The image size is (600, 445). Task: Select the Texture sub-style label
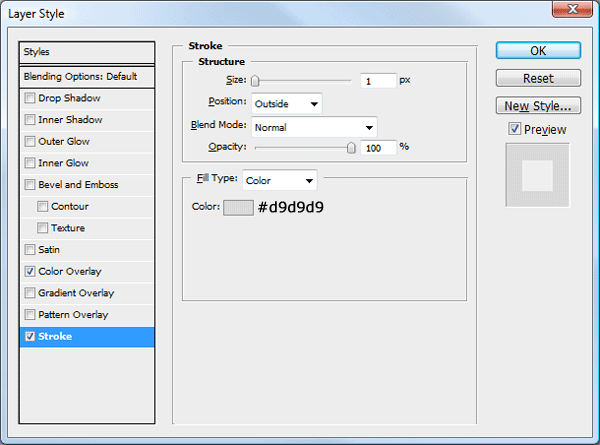point(68,228)
